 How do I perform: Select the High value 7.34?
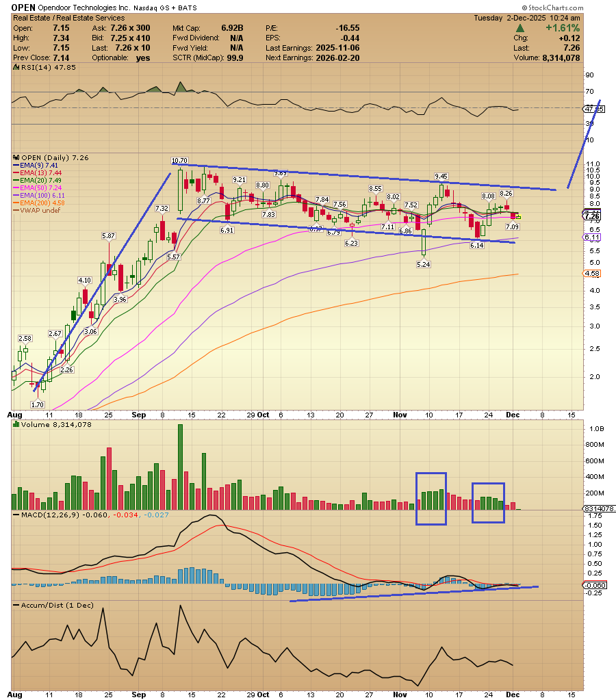[61, 38]
